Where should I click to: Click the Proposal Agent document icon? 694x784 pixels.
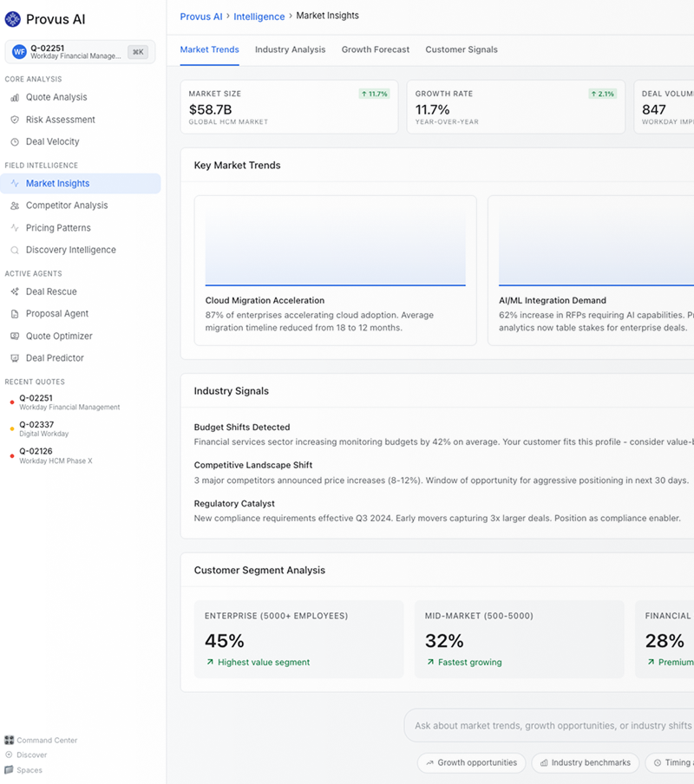(15, 314)
